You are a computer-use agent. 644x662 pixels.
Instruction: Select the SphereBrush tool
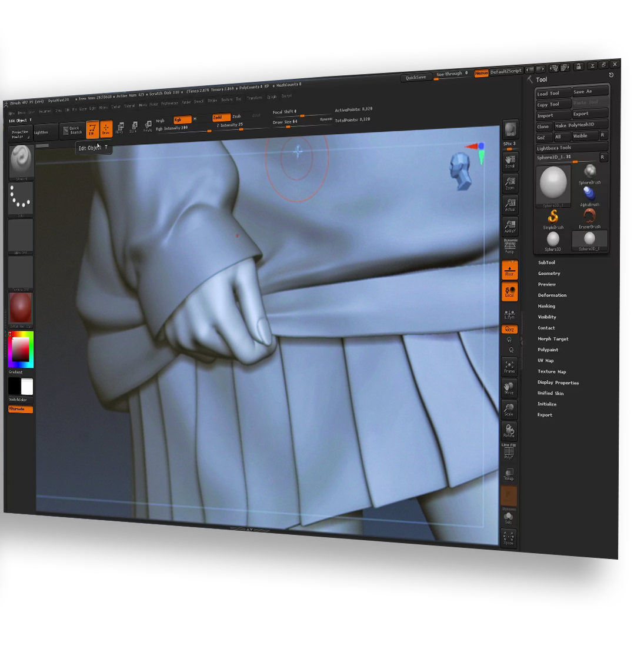pyautogui.click(x=589, y=174)
